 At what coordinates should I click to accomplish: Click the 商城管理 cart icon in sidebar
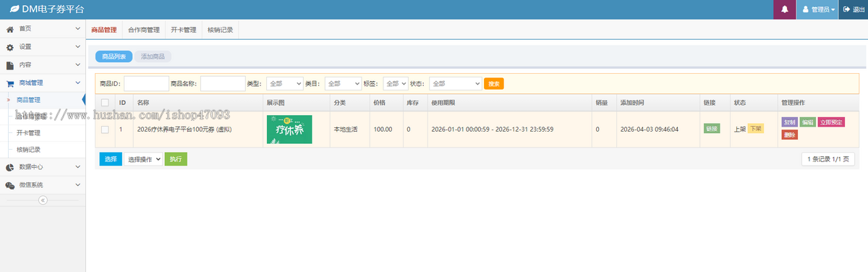pos(10,84)
